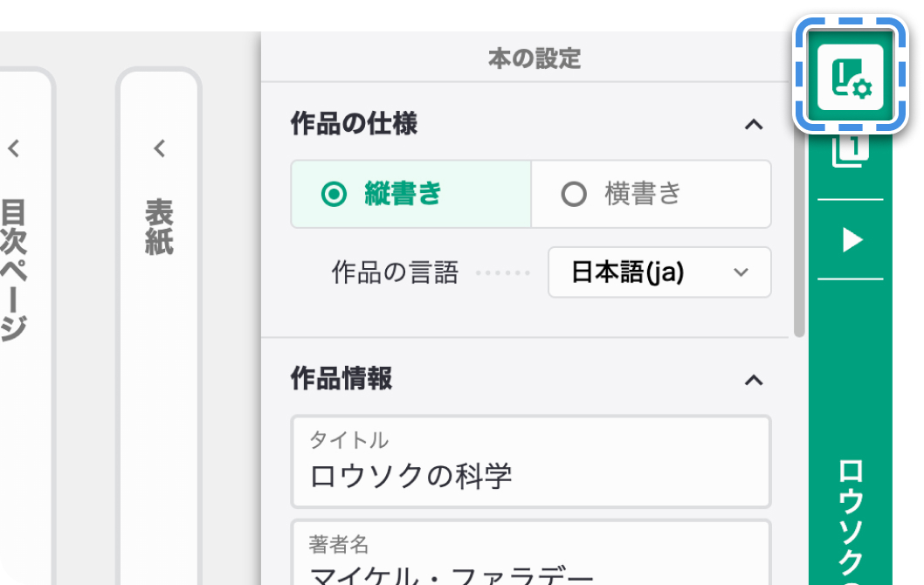924x585 pixels.
Task: Click the タイトル input field
Action: point(531,461)
